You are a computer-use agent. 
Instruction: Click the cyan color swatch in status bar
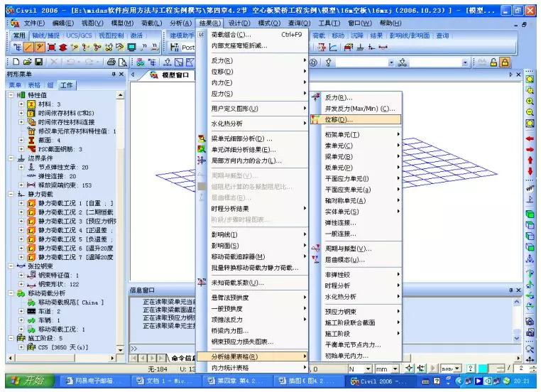[482, 369]
